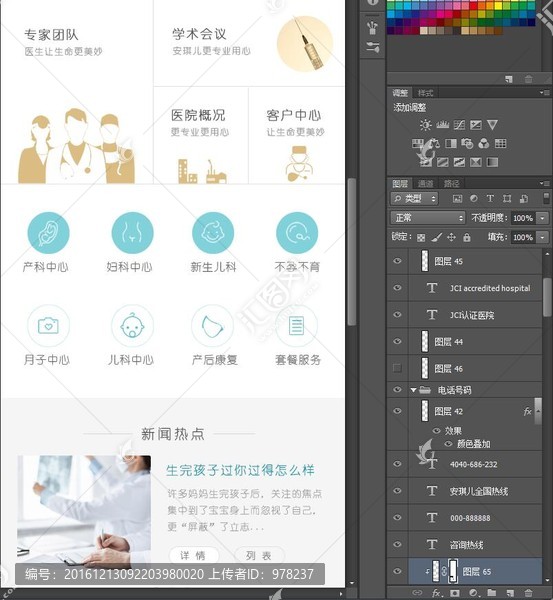Click the 详情 button in news section
The height and width of the screenshot is (600, 553).
193,555
